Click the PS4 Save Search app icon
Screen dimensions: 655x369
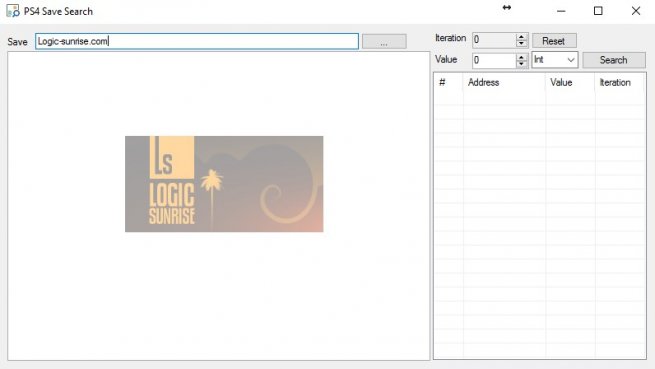[x=13, y=11]
